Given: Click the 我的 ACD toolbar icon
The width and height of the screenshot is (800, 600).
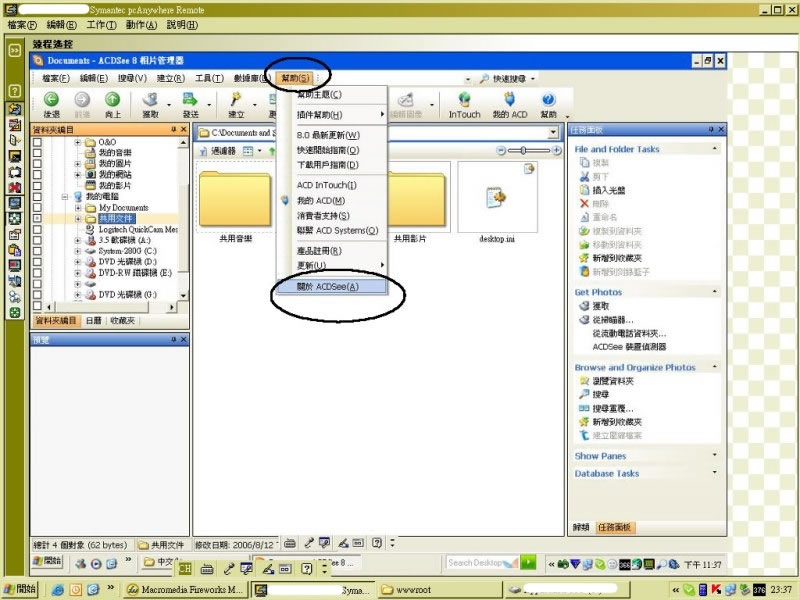Looking at the screenshot, I should (509, 99).
